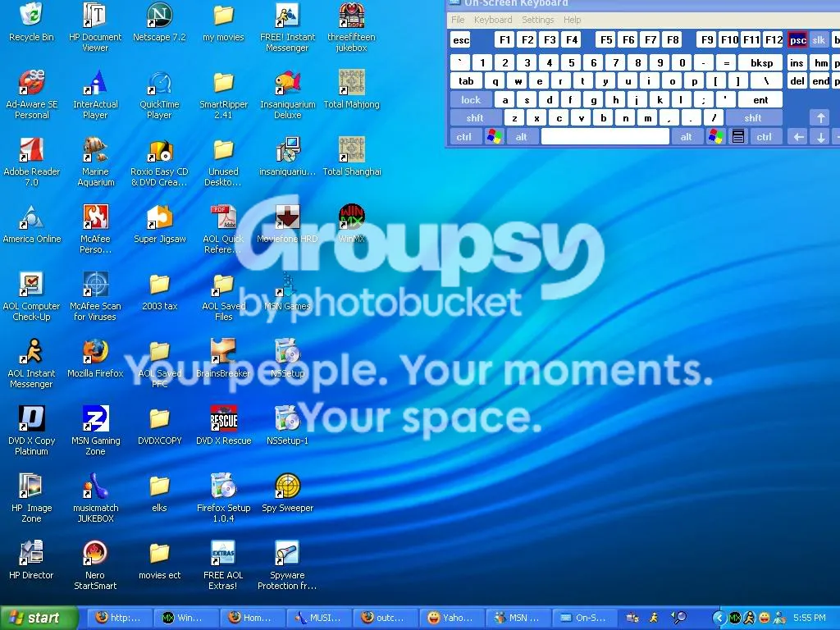The height and width of the screenshot is (630, 840).
Task: Launch Insaniquarium Deluxe icon
Action: (x=288, y=94)
